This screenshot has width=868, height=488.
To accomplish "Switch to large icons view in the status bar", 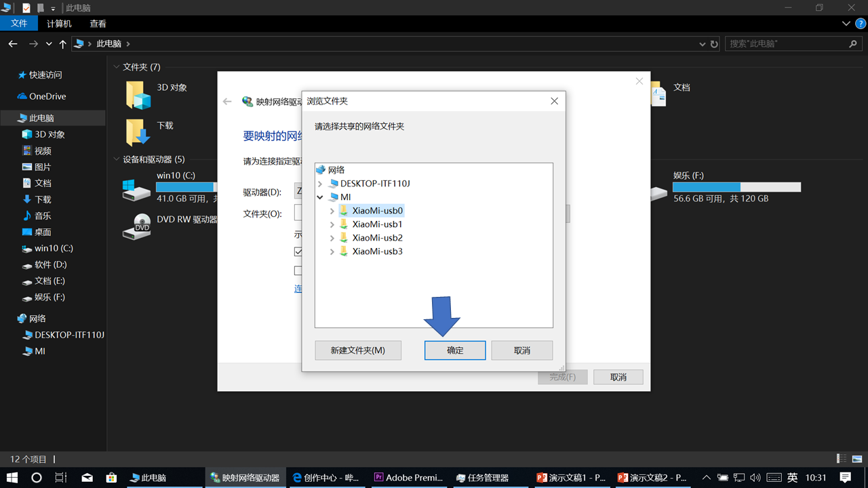I will pos(857,459).
